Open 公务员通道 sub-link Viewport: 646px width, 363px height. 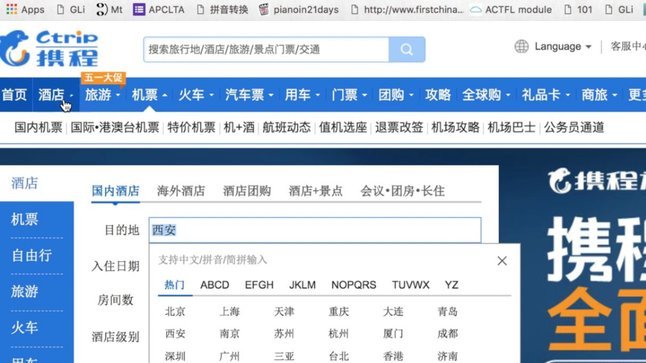point(574,127)
